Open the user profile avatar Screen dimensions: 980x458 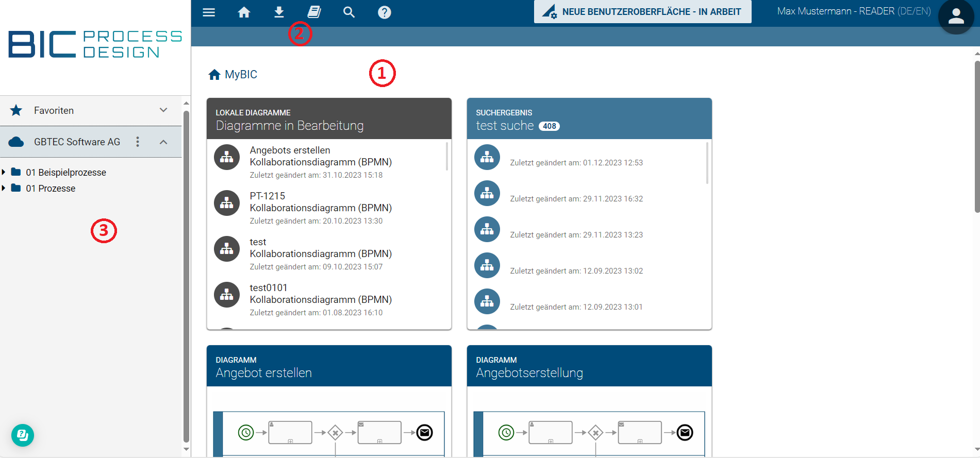coord(956,16)
